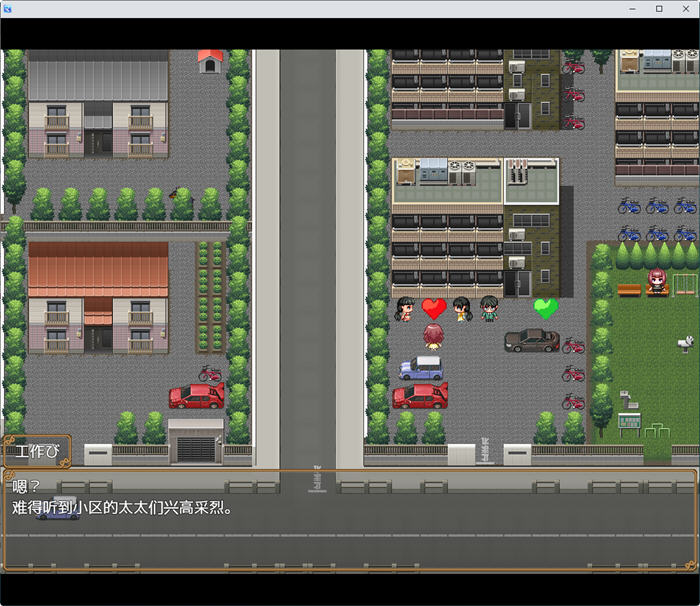Click the red car near the garage shutter
The width and height of the screenshot is (700, 606).
click(196, 396)
